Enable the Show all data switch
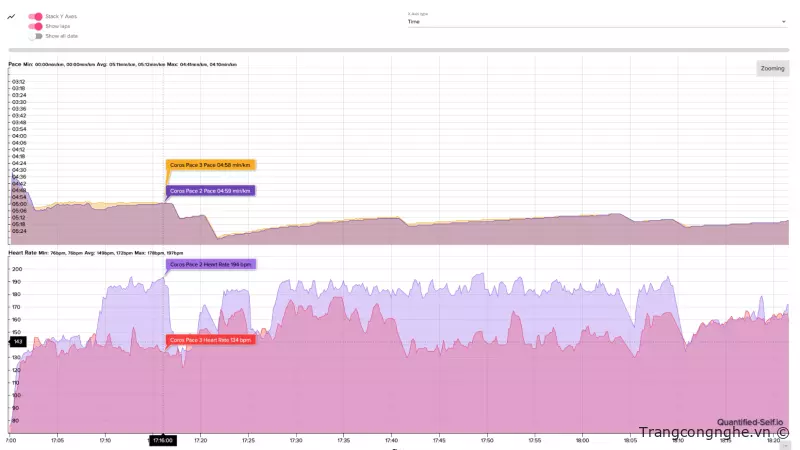 [36, 36]
